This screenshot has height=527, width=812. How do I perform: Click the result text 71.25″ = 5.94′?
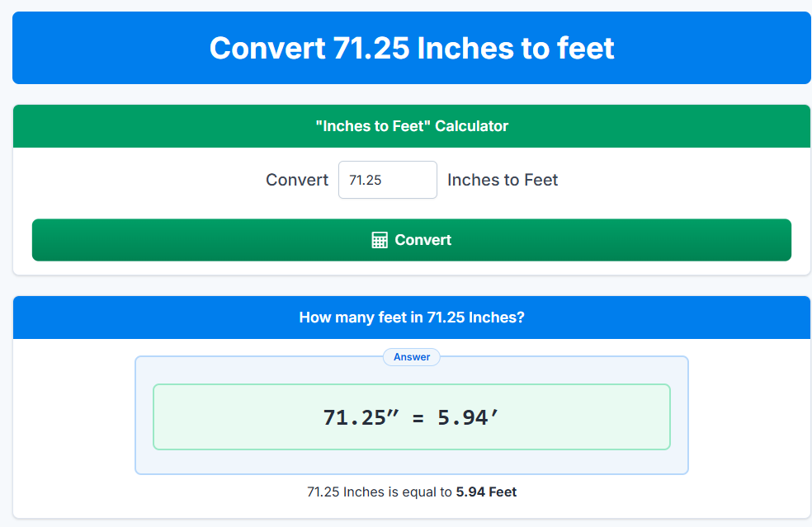pos(411,417)
